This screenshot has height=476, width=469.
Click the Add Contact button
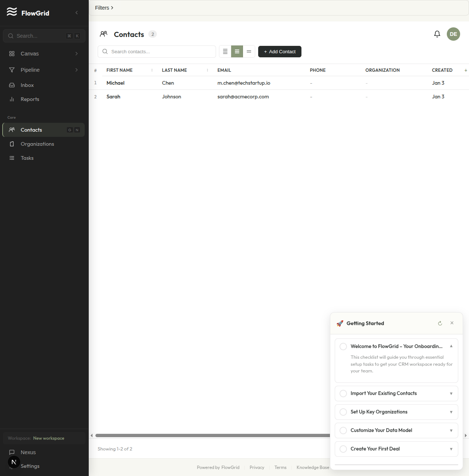click(x=280, y=51)
